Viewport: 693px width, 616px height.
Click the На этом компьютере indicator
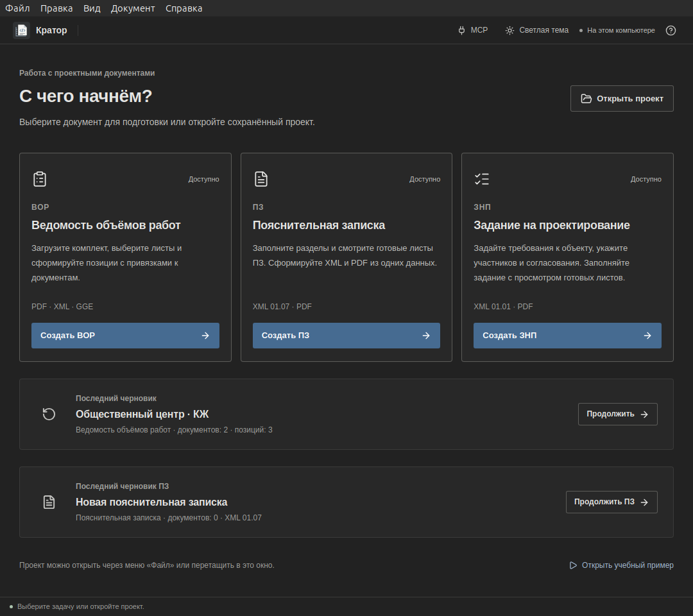coord(617,31)
